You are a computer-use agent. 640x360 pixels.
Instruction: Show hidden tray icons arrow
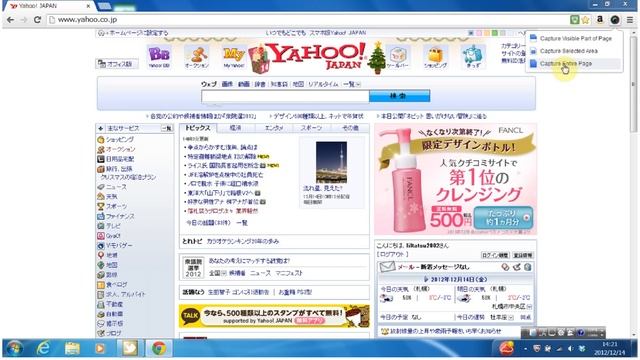pyautogui.click(x=525, y=349)
